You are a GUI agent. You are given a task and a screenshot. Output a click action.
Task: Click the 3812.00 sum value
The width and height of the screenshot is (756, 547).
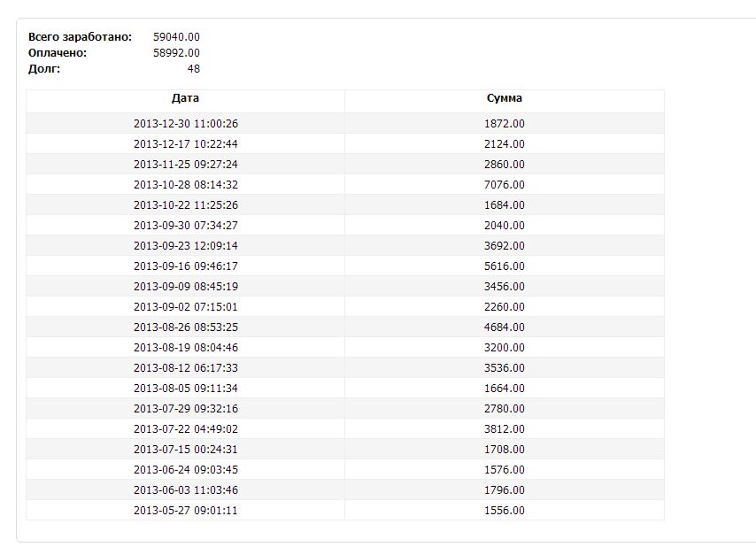click(505, 429)
